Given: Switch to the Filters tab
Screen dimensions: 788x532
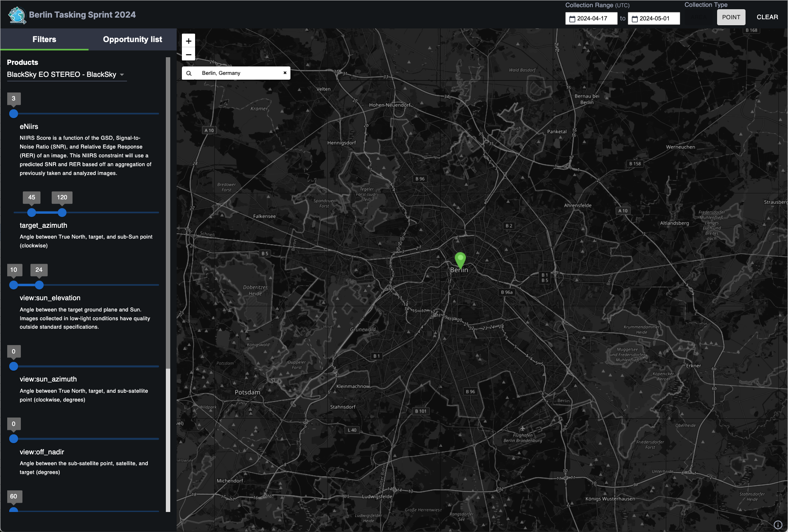Looking at the screenshot, I should tap(44, 39).
